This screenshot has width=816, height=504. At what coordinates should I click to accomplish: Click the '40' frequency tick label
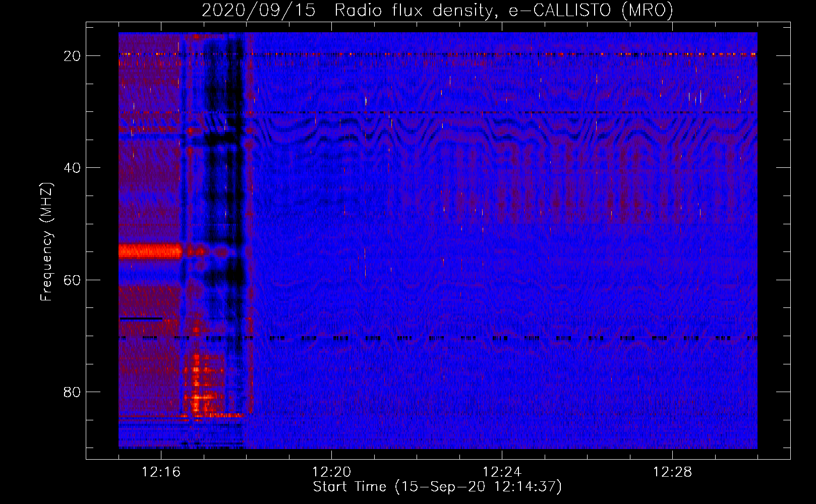(x=72, y=168)
